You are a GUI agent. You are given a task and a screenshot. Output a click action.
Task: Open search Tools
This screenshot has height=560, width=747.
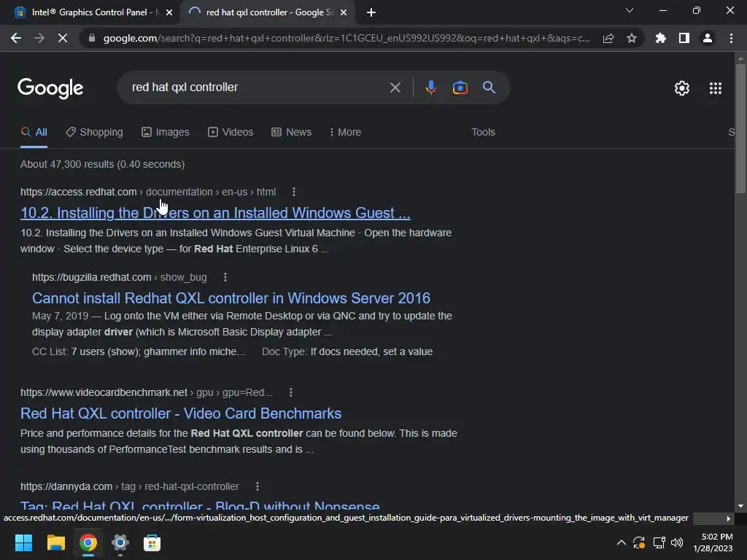pyautogui.click(x=483, y=133)
